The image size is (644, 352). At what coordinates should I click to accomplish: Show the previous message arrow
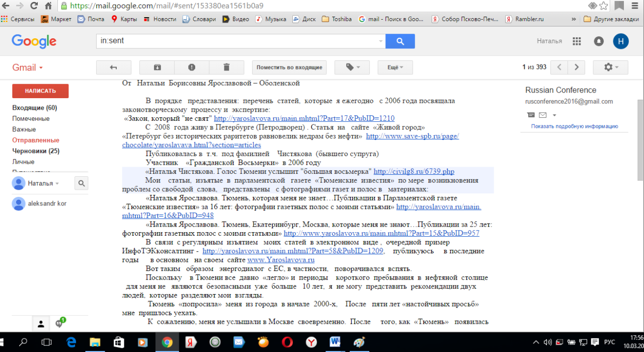point(559,67)
